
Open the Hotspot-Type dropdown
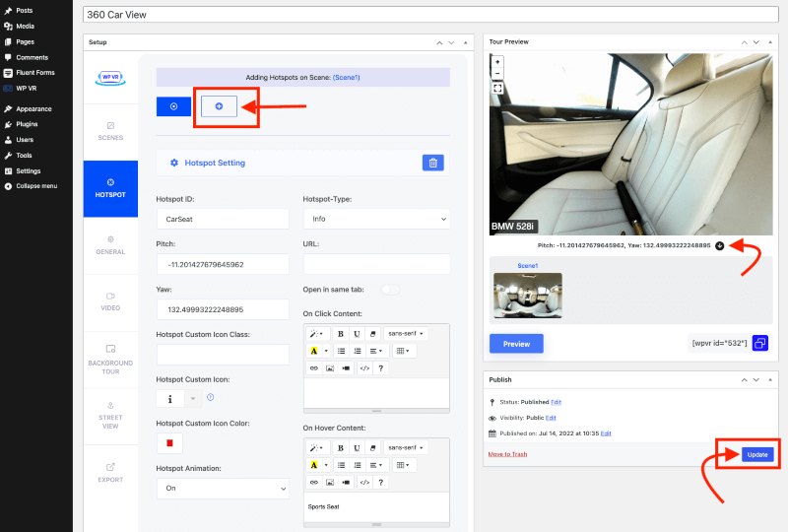(x=376, y=220)
